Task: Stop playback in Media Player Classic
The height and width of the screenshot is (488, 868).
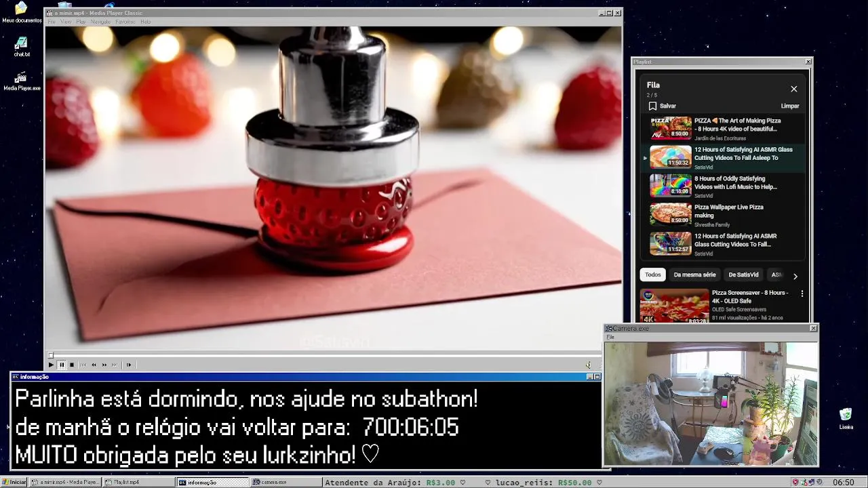Action: click(x=72, y=365)
